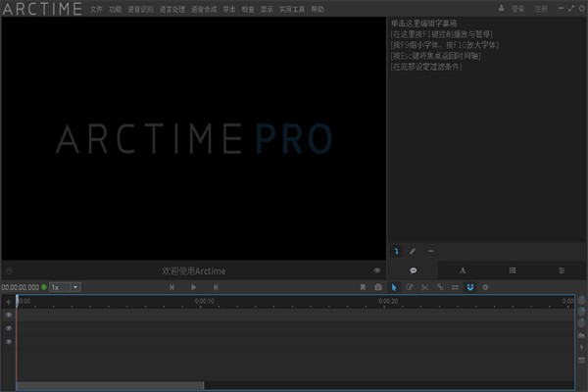Toggle visibility of the middle timeline track
Screen dimensions: 588x392
coord(9,328)
